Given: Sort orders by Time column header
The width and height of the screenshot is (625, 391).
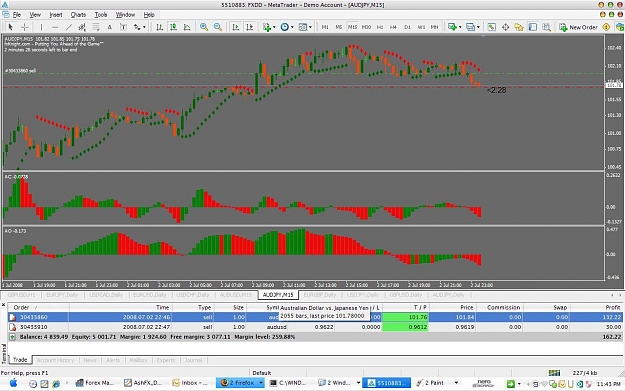Looking at the screenshot, I should point(120,307).
